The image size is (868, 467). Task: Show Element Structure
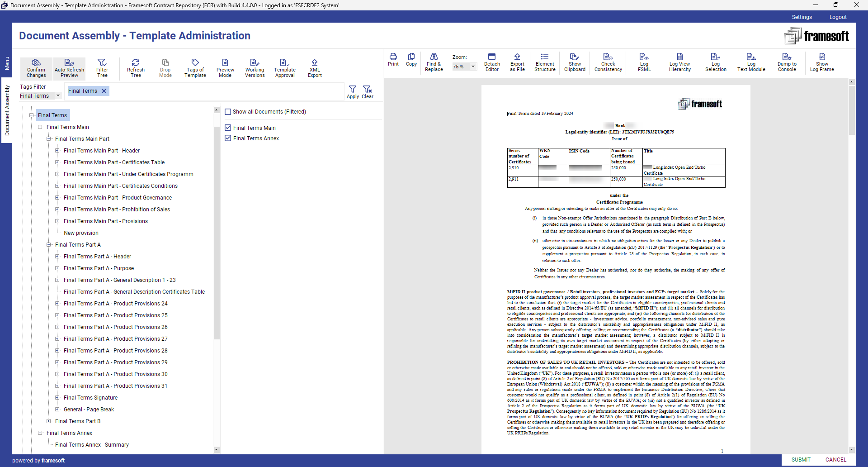point(545,62)
